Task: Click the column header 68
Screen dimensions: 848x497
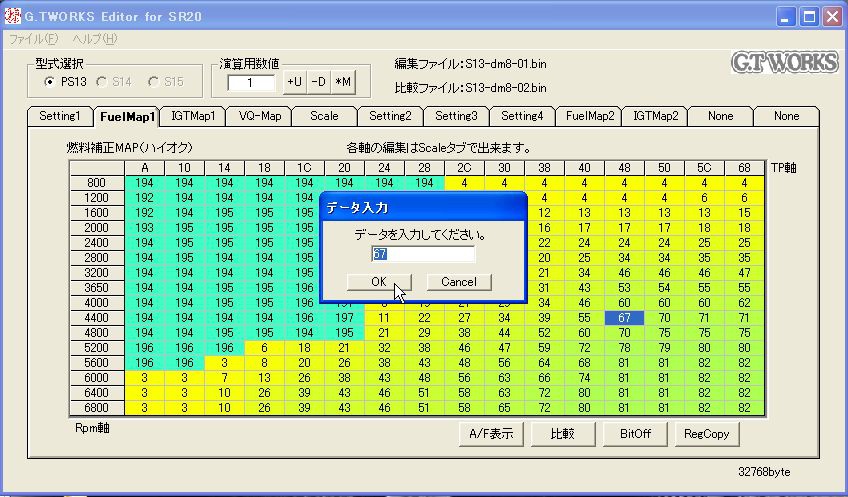Action: tap(744, 168)
